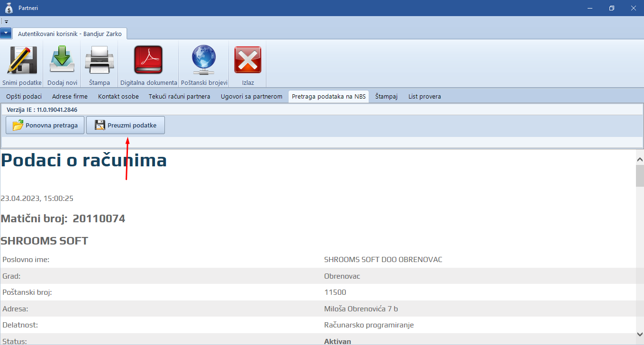Image resolution: width=644 pixels, height=345 pixels.
Task: Switch to List provera tab
Action: click(425, 96)
